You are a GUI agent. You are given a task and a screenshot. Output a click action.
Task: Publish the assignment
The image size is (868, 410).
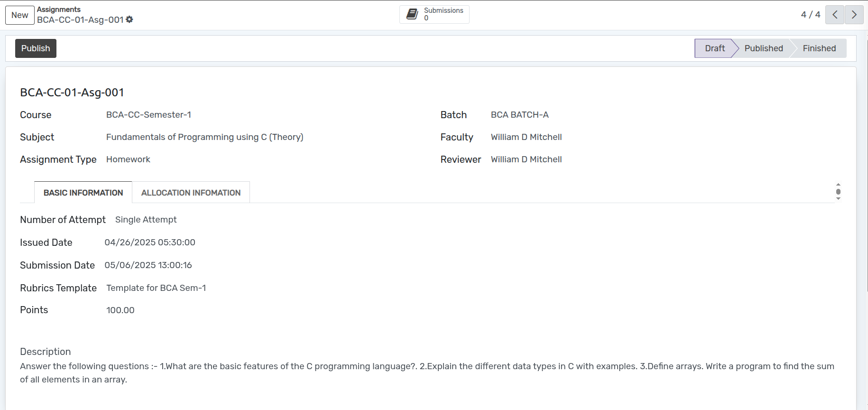(x=36, y=48)
